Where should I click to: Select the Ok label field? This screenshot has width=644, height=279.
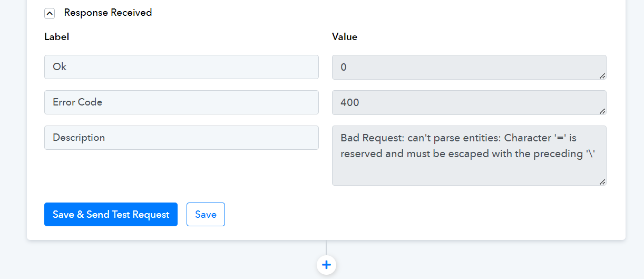point(181,67)
